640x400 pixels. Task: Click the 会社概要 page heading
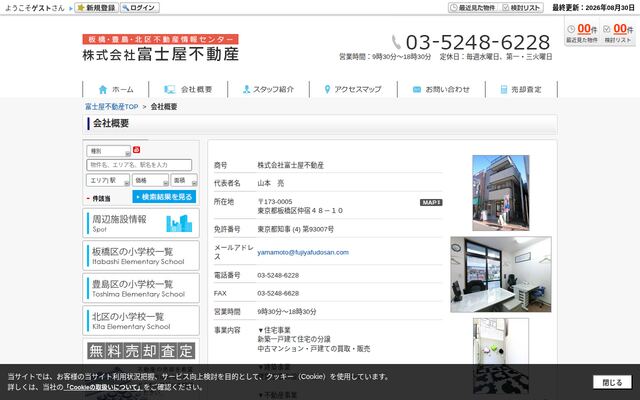111,123
